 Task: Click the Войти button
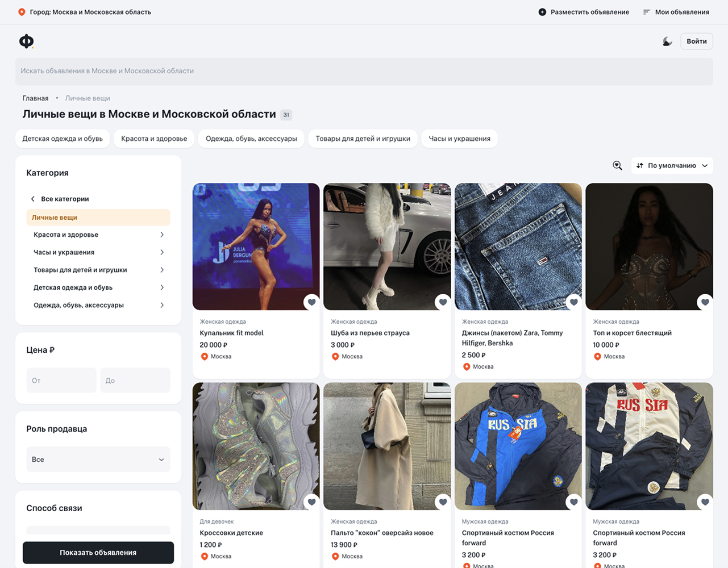coord(697,41)
